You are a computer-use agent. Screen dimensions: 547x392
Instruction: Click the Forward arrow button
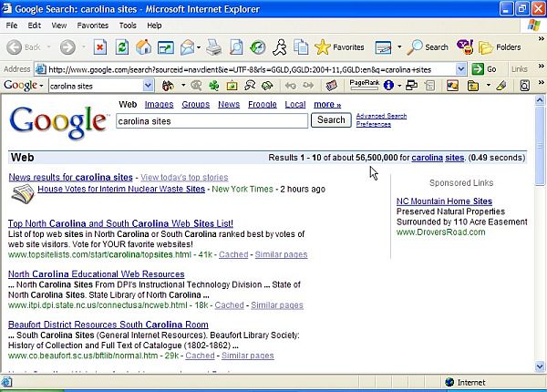tap(67, 47)
